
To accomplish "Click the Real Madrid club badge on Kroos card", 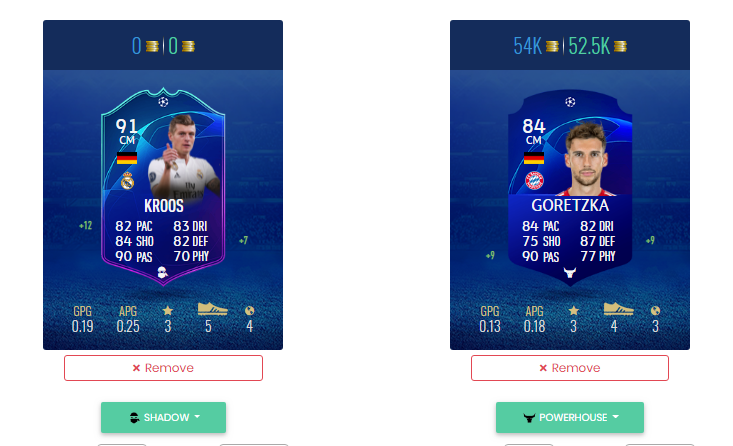I will click(x=127, y=180).
